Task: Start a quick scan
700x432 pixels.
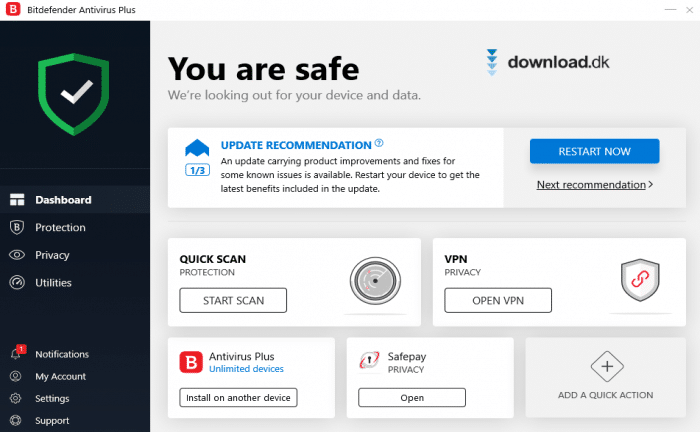Action: [233, 300]
